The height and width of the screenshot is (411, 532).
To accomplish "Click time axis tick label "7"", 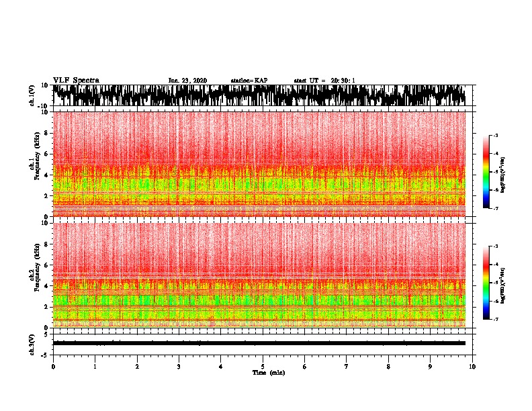I will (x=347, y=367).
